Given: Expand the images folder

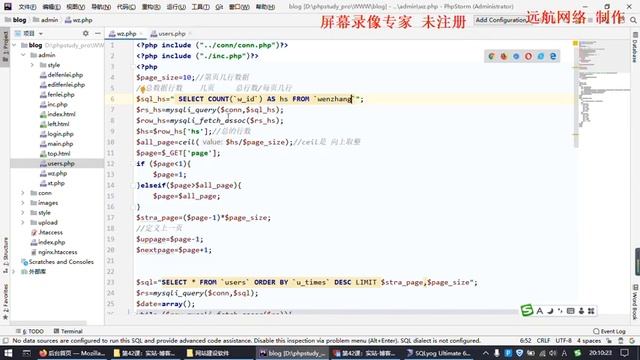Looking at the screenshot, I should [x=23, y=203].
